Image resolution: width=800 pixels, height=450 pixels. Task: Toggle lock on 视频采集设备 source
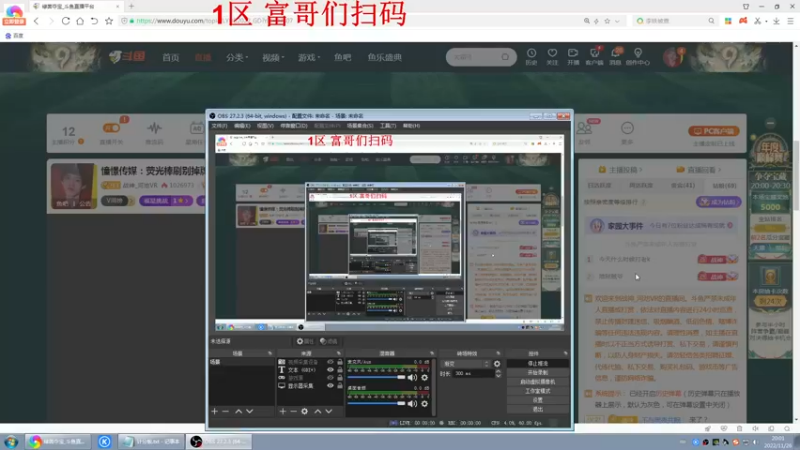tap(340, 362)
